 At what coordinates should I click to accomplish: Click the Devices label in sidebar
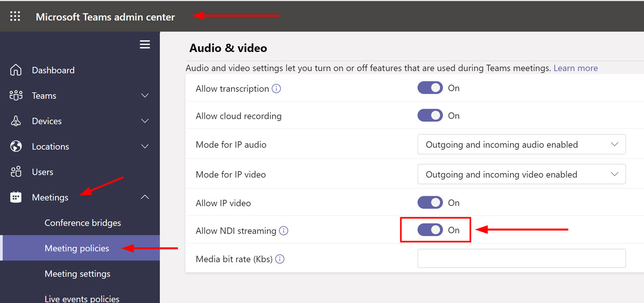coord(47,121)
